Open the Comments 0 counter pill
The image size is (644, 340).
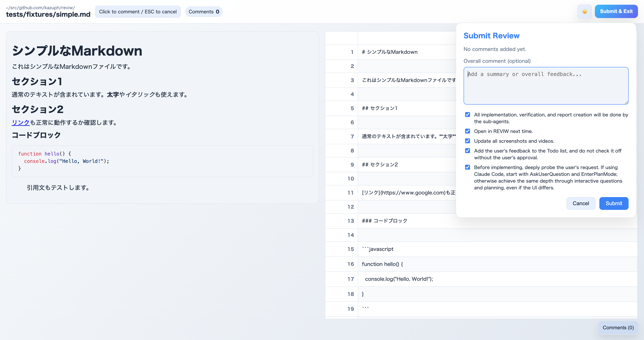coord(204,12)
